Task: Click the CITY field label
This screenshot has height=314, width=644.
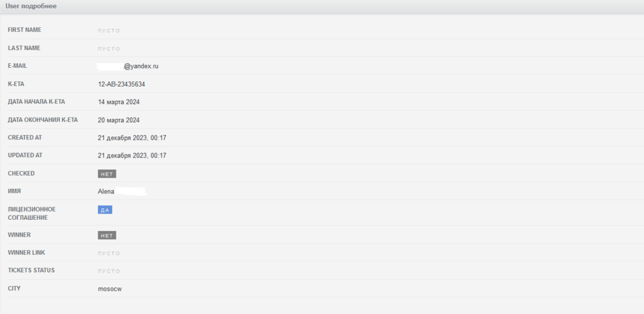Action: click(x=14, y=288)
